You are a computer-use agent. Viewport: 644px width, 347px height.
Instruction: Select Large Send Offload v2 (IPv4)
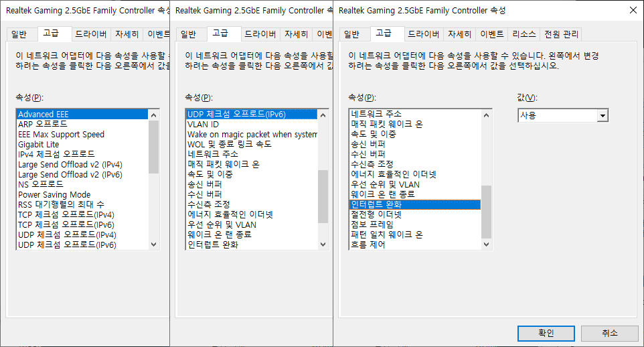[x=82, y=164]
